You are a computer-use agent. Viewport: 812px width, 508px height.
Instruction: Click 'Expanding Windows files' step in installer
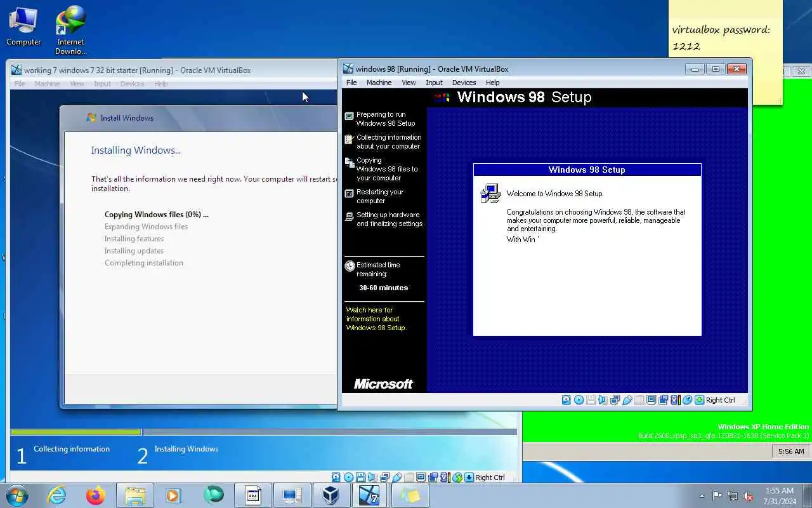(146, 227)
